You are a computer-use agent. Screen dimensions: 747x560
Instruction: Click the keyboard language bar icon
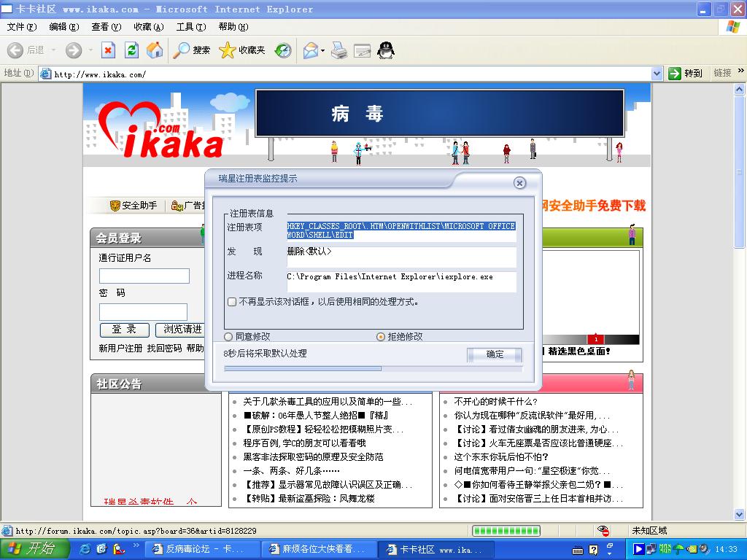578,551
